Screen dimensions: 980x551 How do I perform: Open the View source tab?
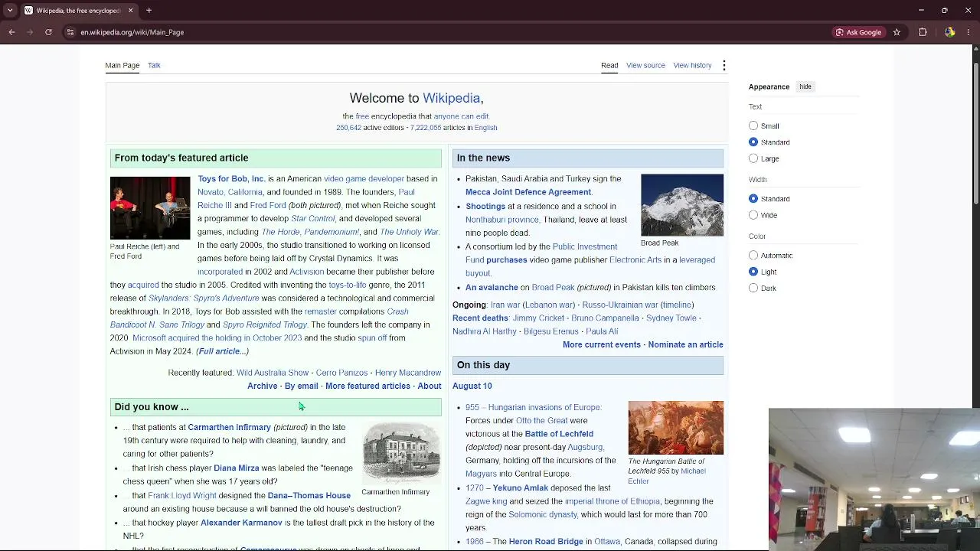click(645, 65)
